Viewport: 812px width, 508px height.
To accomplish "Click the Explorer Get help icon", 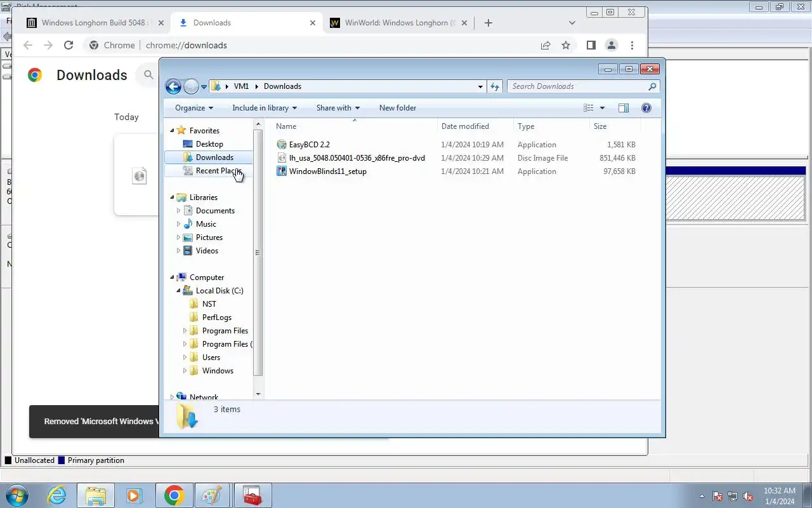I will [x=646, y=108].
